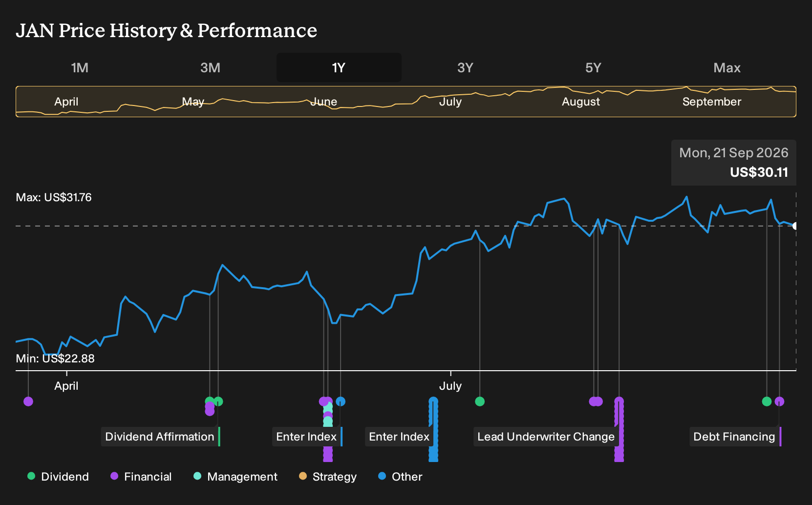Open the Lead Underwriter Change event
This screenshot has width=812, height=505.
(x=546, y=437)
